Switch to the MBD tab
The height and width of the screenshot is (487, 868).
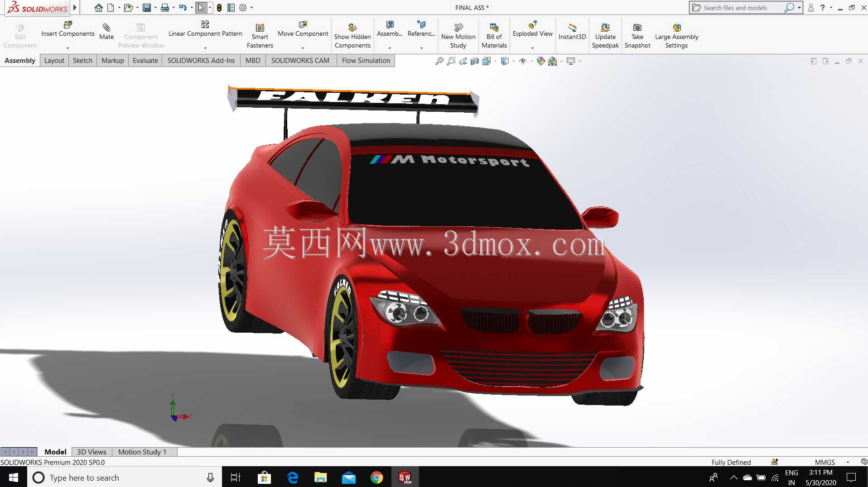click(x=253, y=61)
